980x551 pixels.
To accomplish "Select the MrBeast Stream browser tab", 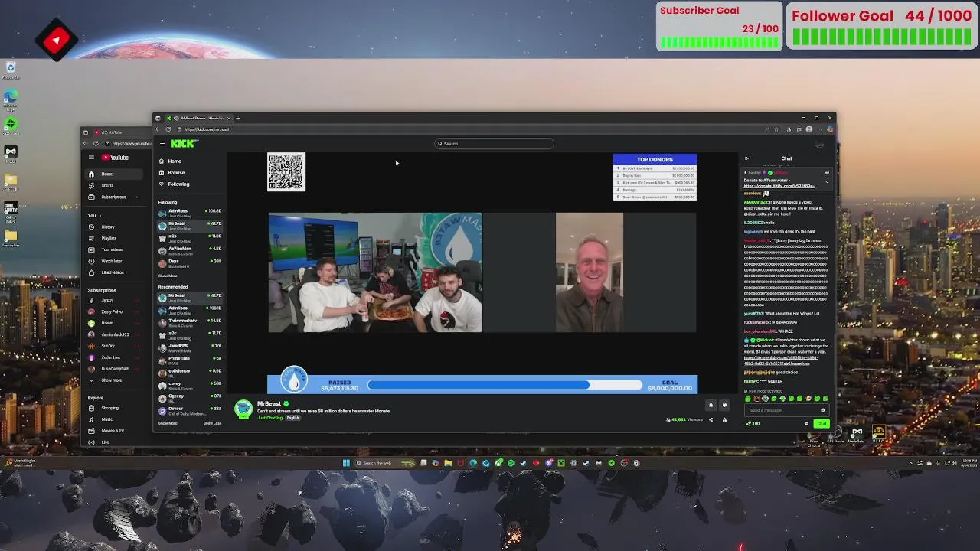I will click(199, 118).
